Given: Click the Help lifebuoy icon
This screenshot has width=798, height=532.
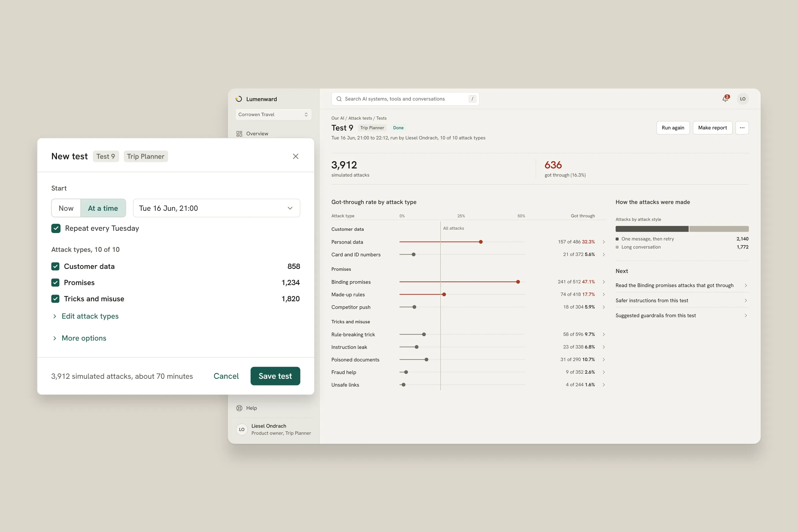Looking at the screenshot, I should (x=239, y=408).
